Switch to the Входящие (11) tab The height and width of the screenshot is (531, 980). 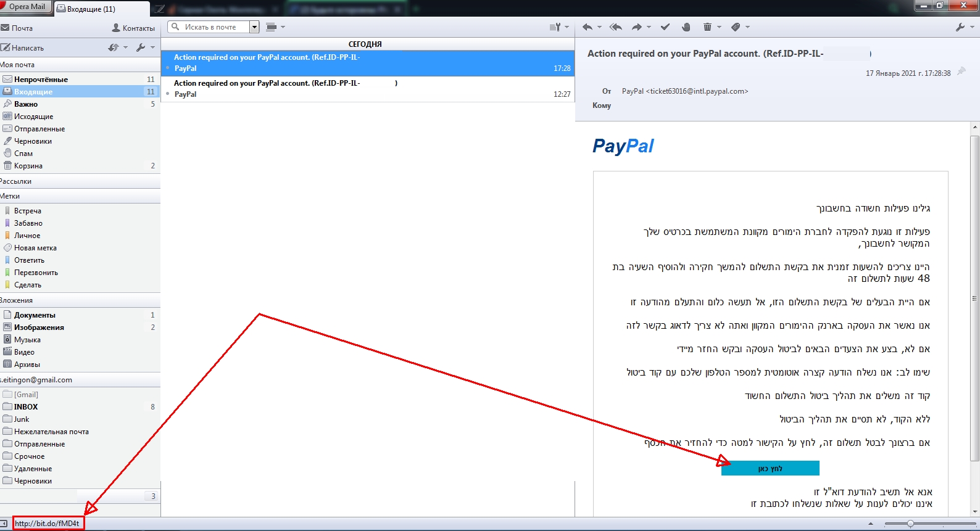[102, 9]
